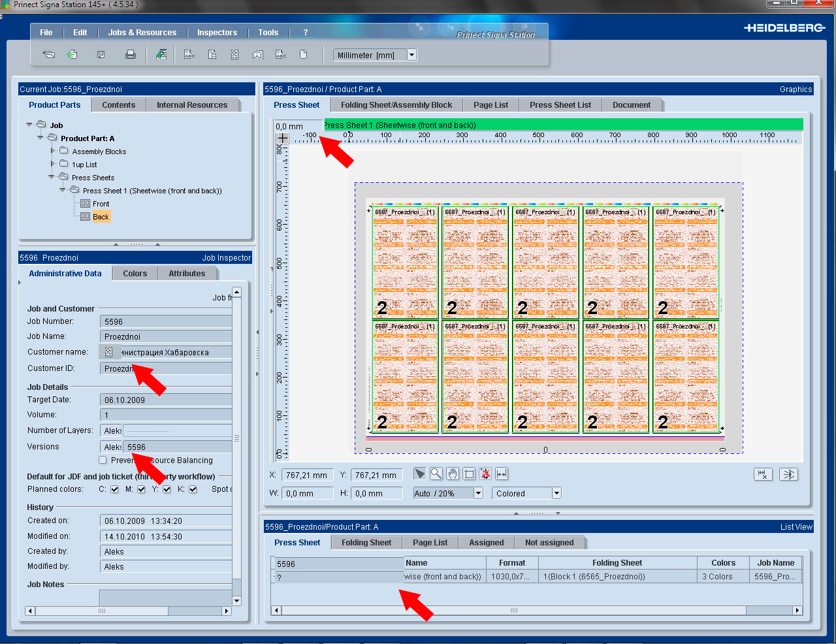This screenshot has width=836, height=644.
Task: Click the icon before the Customer name field
Action: pyautogui.click(x=108, y=352)
